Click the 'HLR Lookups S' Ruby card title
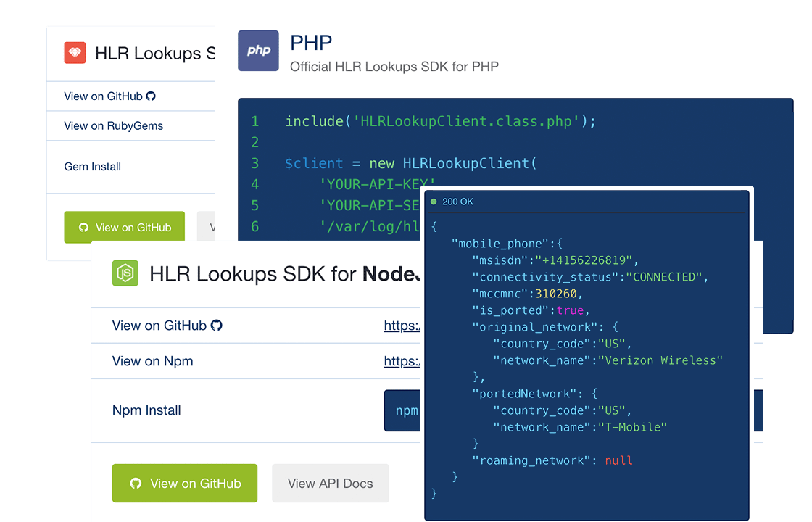This screenshot has width=812, height=522. [x=155, y=54]
